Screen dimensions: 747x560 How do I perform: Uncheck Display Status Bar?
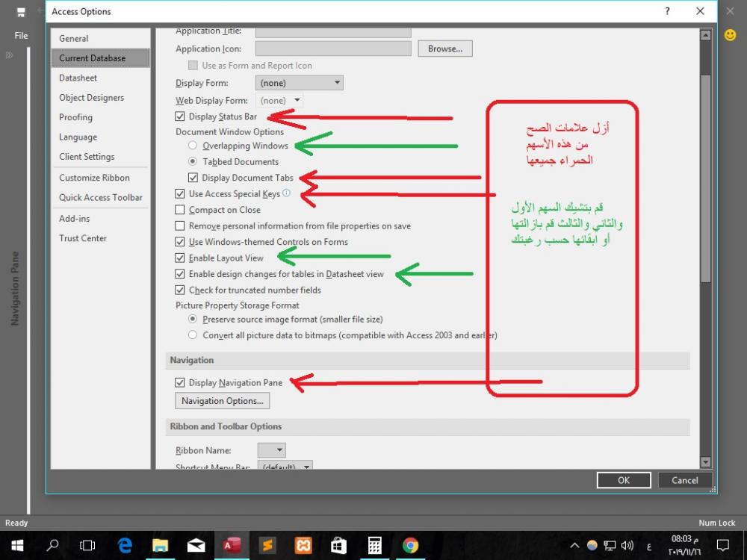[x=179, y=116]
